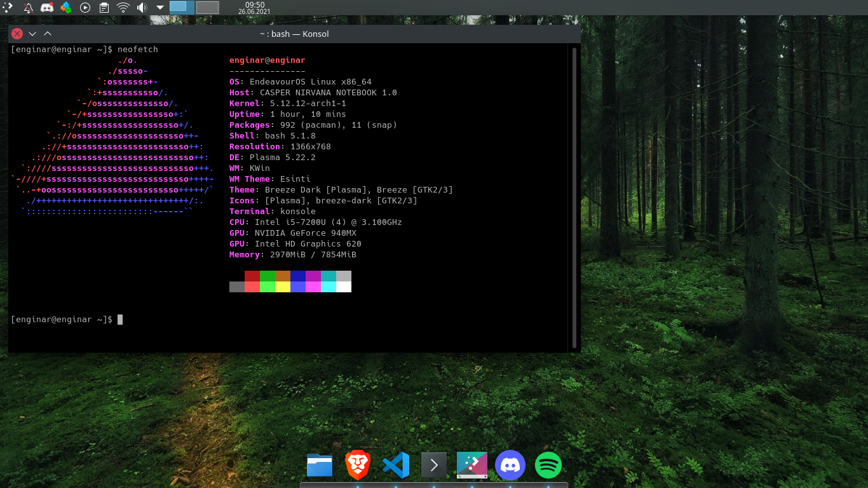Click the terminal cursor at the prompt

click(120, 320)
